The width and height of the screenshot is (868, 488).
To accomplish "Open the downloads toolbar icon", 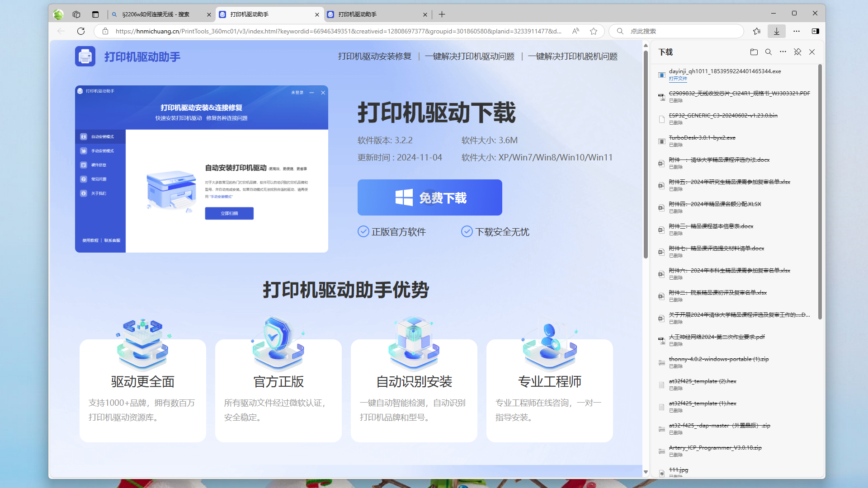I will (776, 31).
